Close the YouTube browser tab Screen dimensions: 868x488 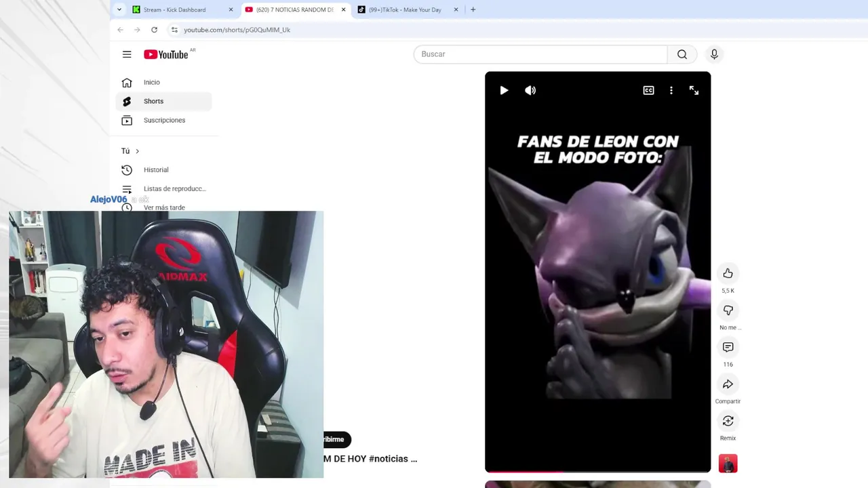tap(343, 9)
